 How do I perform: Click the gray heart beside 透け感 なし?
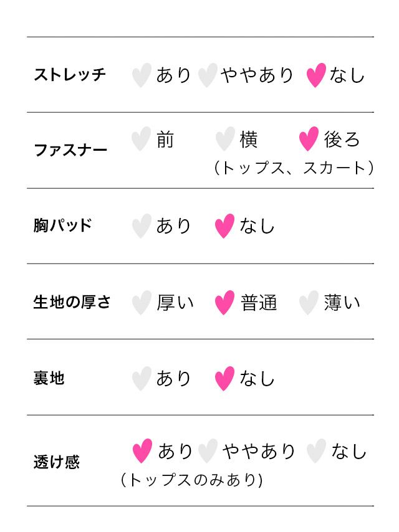(x=316, y=451)
